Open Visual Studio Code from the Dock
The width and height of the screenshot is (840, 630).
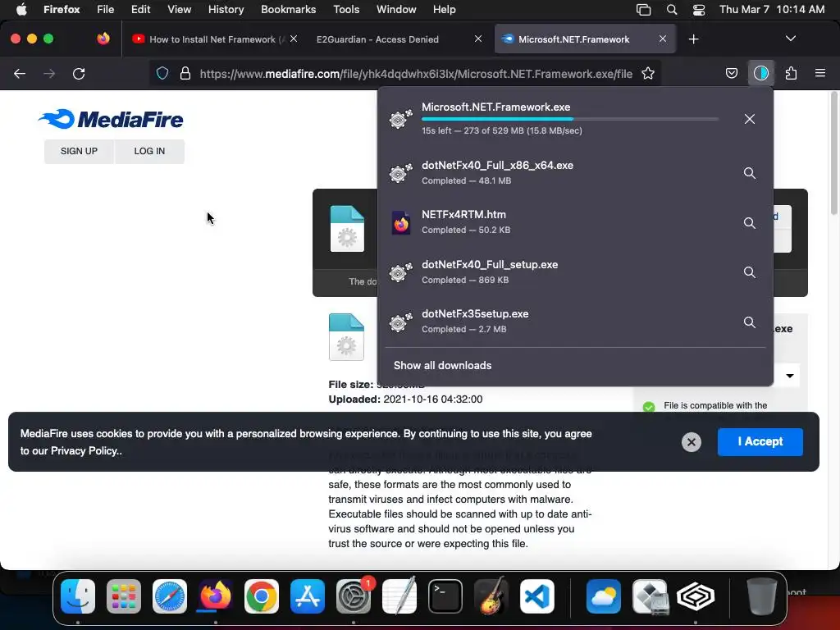coord(536,596)
